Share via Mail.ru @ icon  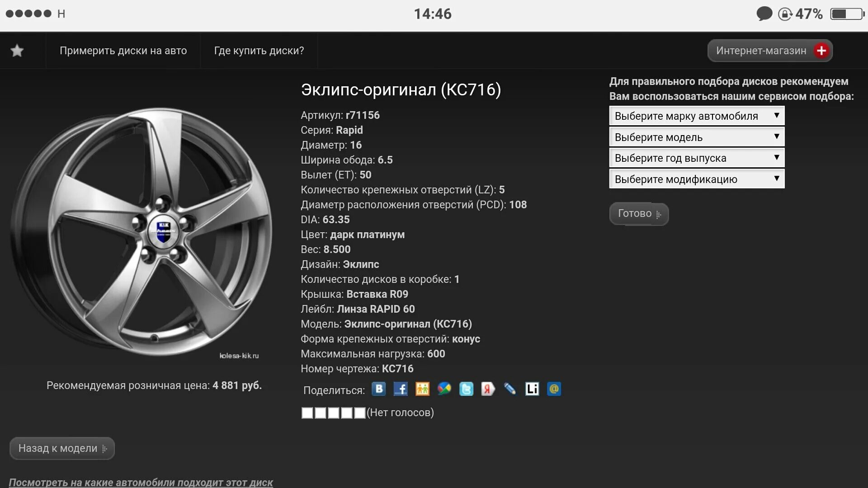[554, 389]
